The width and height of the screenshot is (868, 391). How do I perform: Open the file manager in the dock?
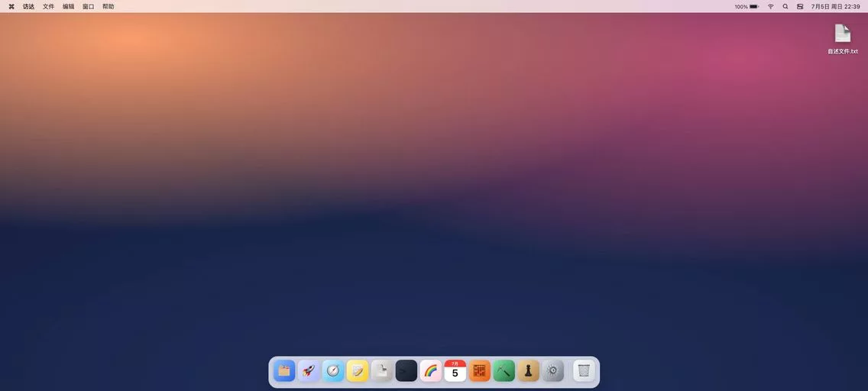[x=284, y=370]
